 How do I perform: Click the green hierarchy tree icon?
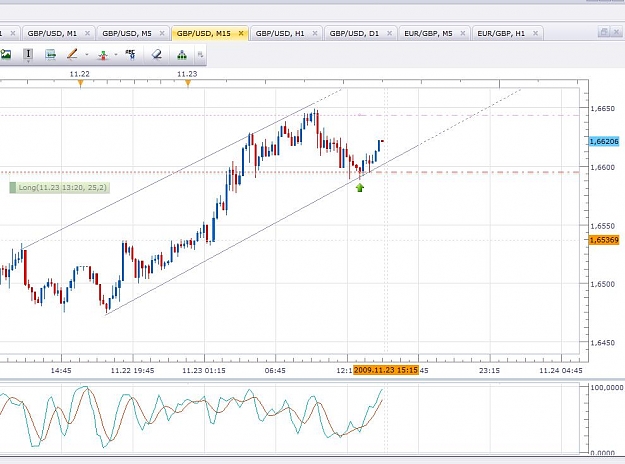[x=182, y=55]
